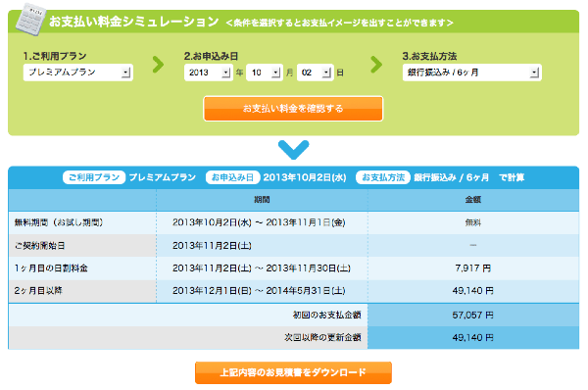Click the 1.ご利用プラン step label

pyautogui.click(x=55, y=56)
